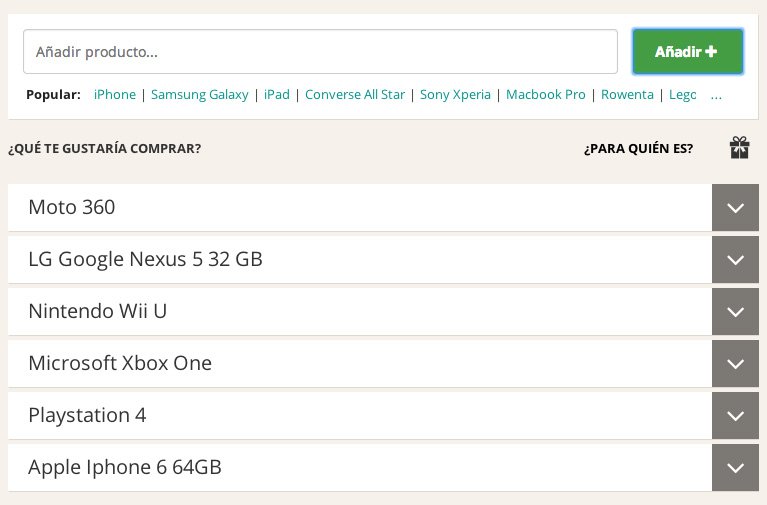Select the iPhone popular link
Viewport: 767px width, 505px height.
(115, 94)
